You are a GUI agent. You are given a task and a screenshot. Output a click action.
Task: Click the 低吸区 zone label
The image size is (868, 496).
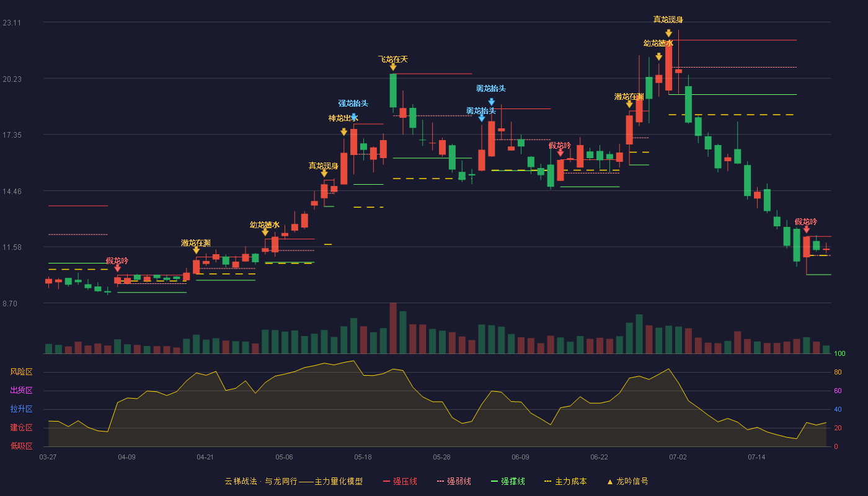(21, 446)
